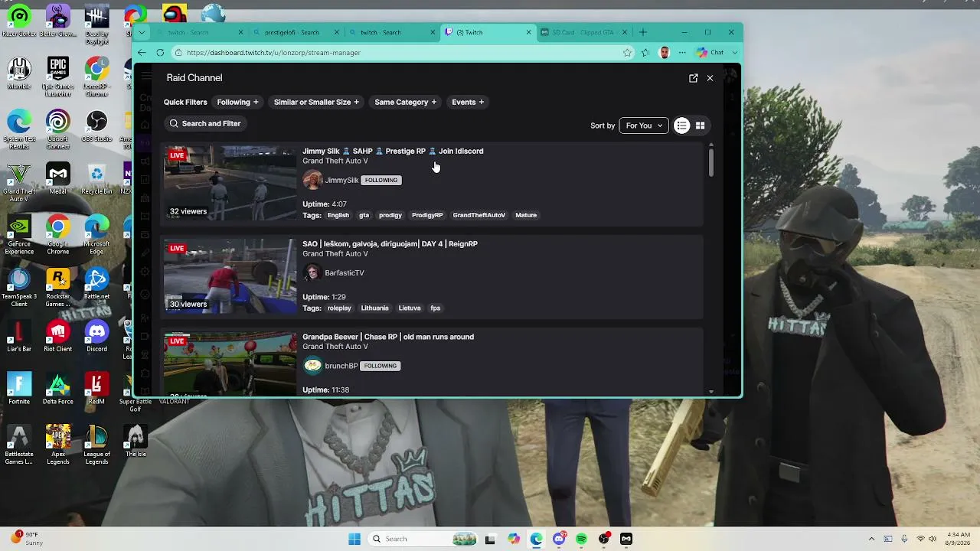The image size is (980, 551).
Task: Open Delta Force desktop icon
Action: tap(58, 389)
